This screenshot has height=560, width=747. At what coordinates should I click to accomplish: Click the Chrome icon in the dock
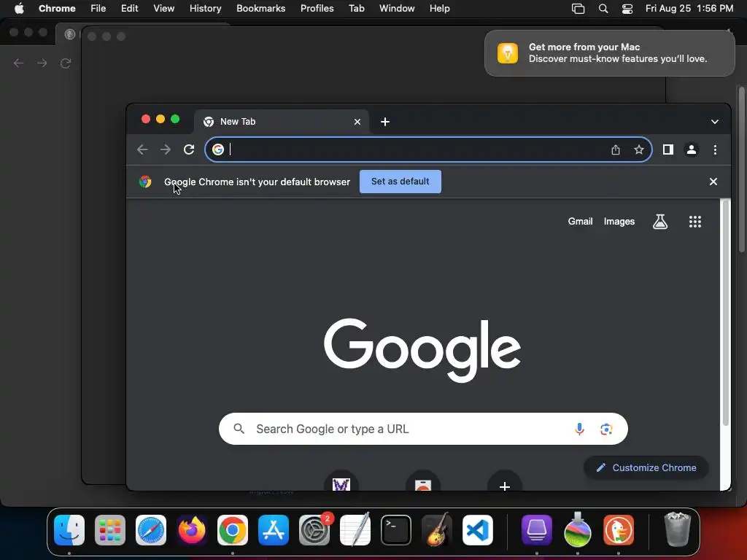pos(233,530)
